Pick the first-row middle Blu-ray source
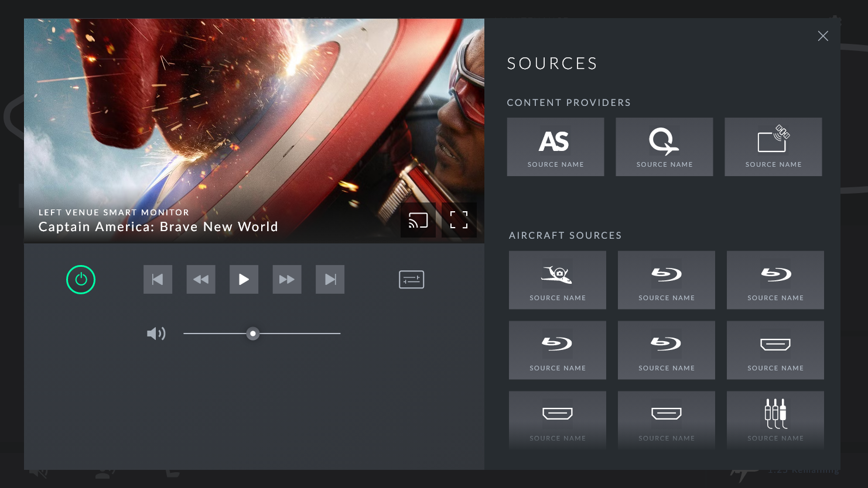This screenshot has width=868, height=488. click(666, 280)
